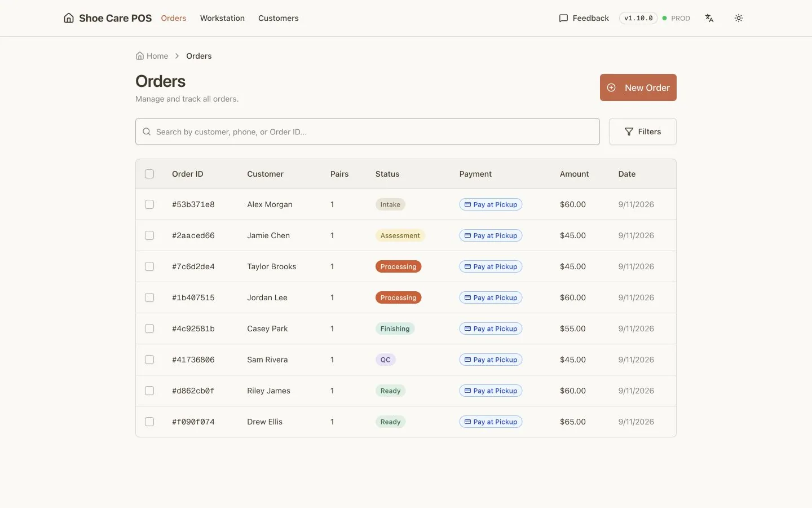Open the Workstation nav tab
The height and width of the screenshot is (508, 812).
[222, 18]
